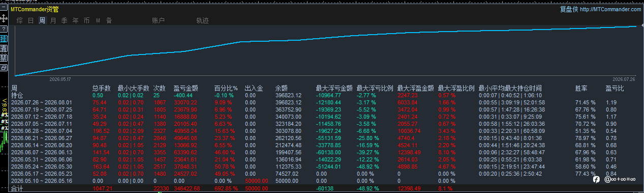The width and height of the screenshot is (644, 193).
Task: Open the question mark help icon
Action: click(4, 29)
